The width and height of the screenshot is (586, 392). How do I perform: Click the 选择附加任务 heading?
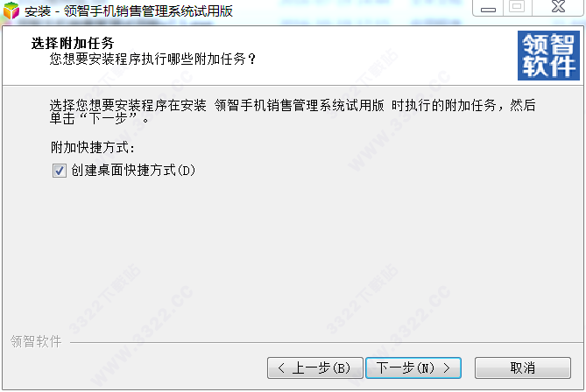(x=73, y=43)
